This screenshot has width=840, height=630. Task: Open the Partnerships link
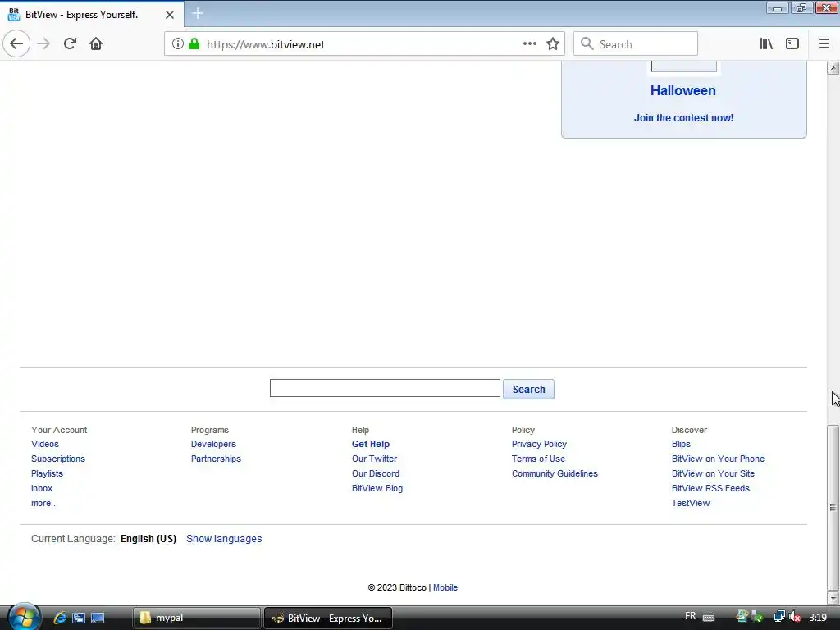pos(216,459)
